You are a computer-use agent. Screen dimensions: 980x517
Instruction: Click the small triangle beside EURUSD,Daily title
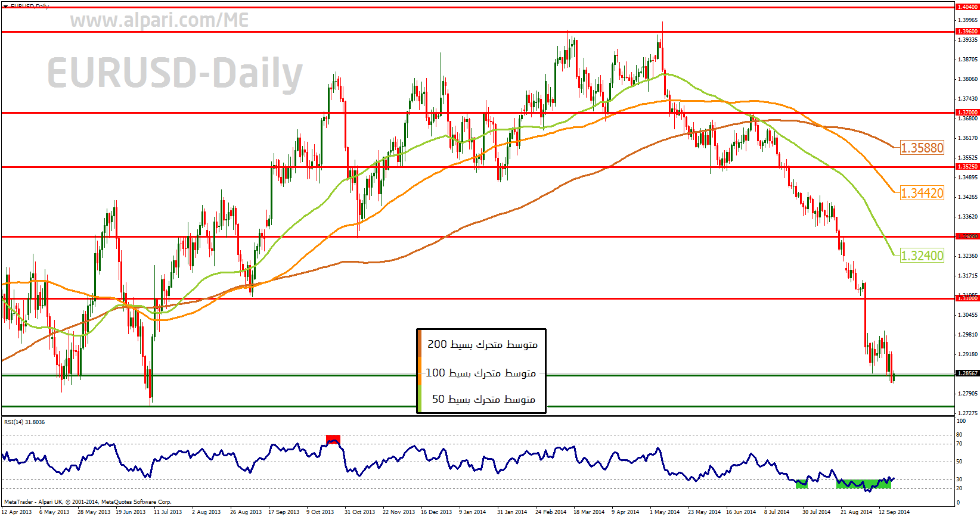pos(5,6)
